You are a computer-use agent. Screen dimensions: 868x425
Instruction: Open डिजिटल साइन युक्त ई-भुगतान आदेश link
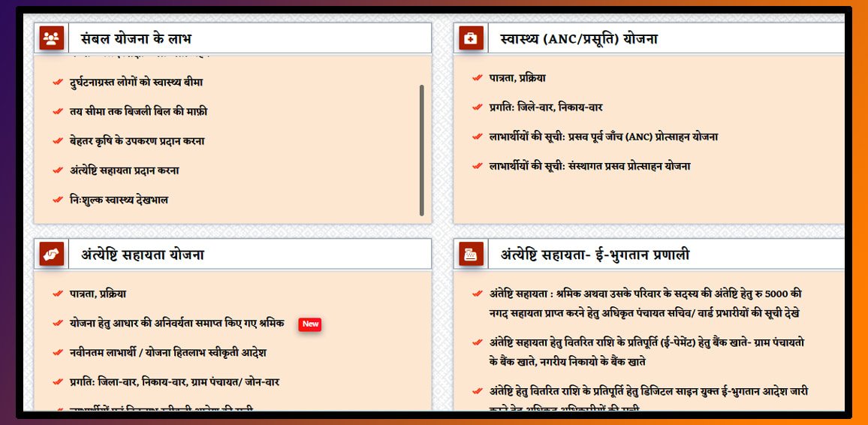point(649,399)
